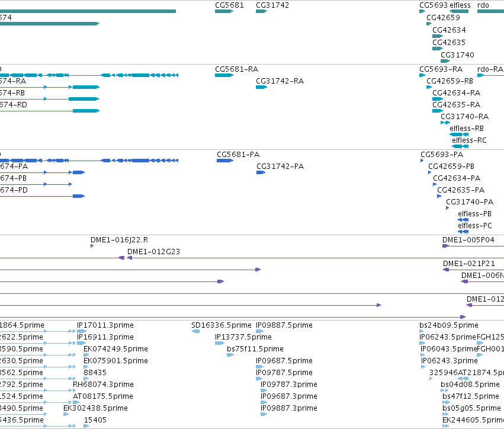The height and width of the screenshot is (429, 504).
Task: Select the elfless-PB protein label
Action: [474, 214]
